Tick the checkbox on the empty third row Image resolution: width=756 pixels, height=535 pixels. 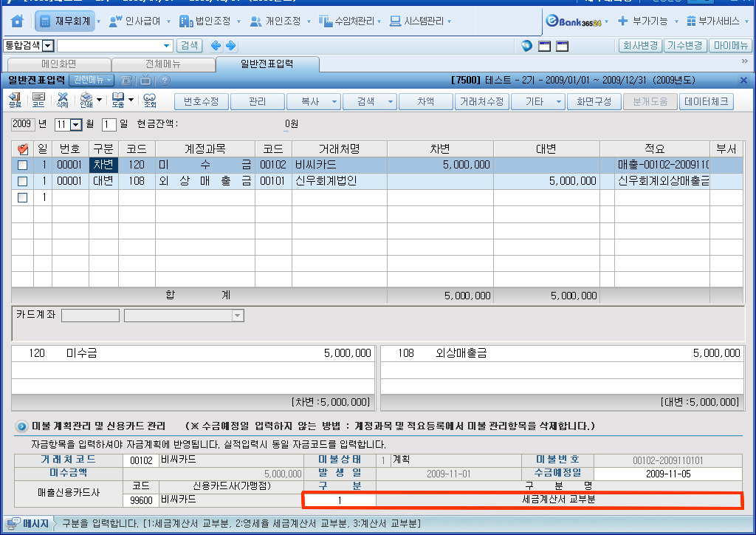(x=22, y=197)
